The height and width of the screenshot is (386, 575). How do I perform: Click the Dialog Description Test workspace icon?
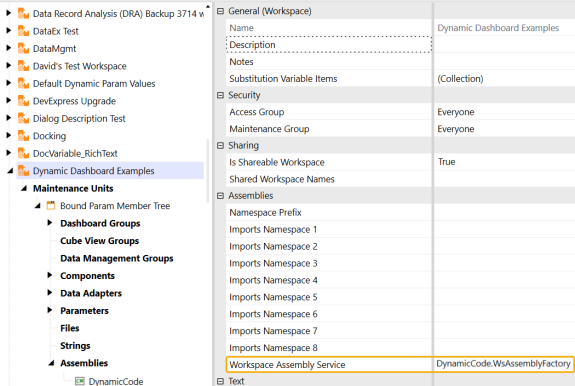click(x=23, y=118)
